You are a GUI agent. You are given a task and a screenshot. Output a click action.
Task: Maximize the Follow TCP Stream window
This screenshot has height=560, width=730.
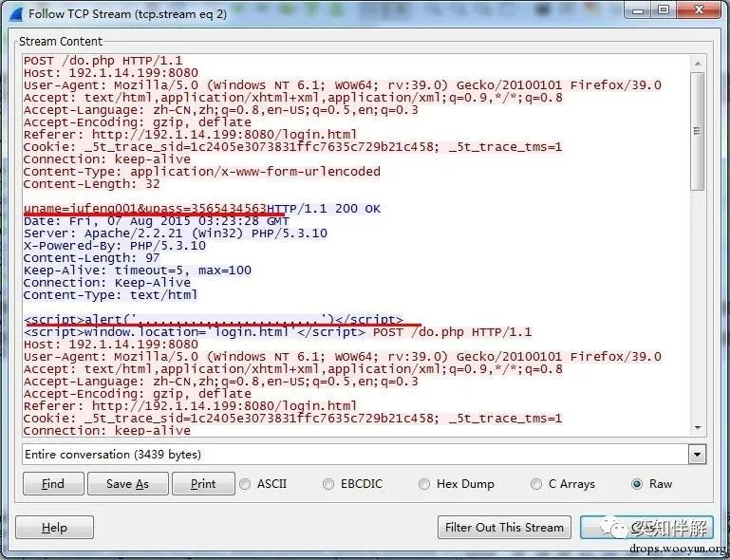[x=664, y=10]
